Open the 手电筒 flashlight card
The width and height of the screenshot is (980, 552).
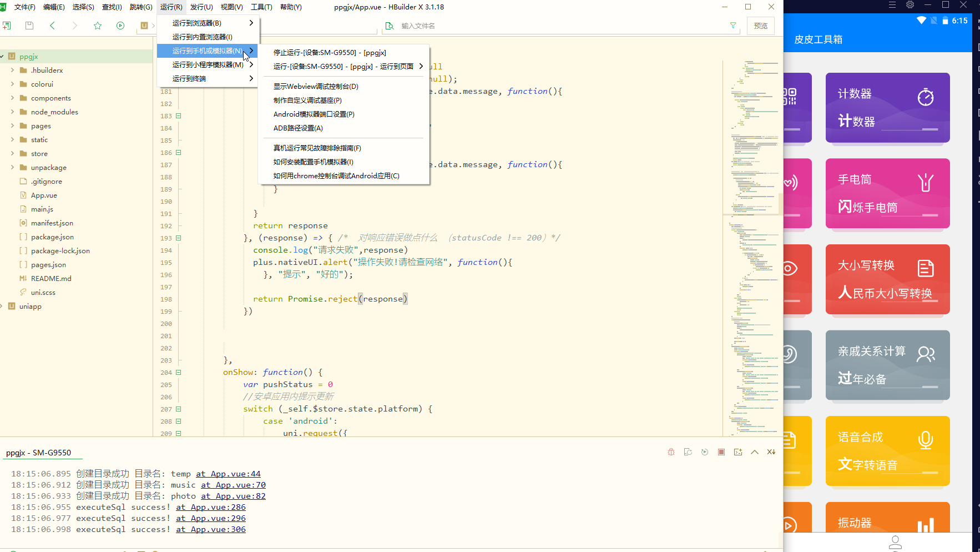887,194
